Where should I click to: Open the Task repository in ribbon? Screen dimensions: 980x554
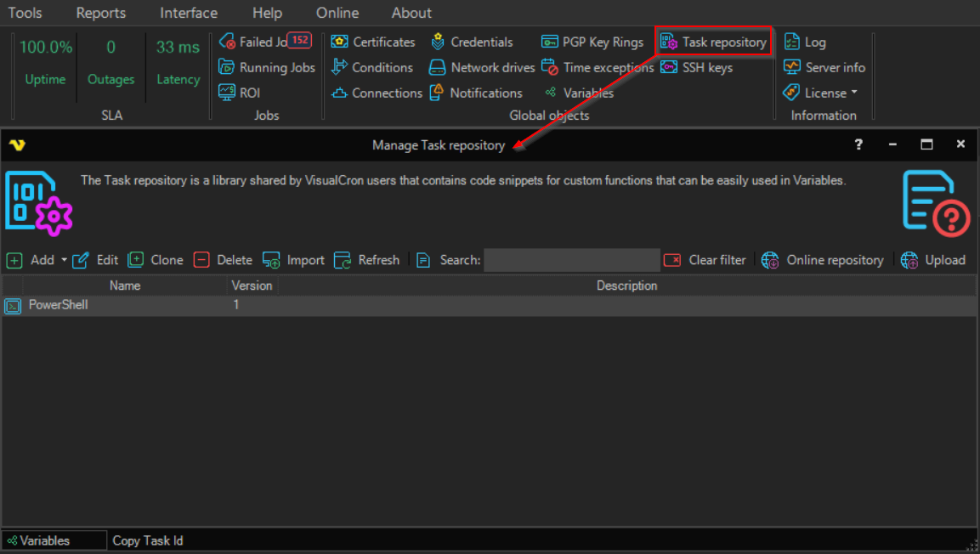point(715,42)
